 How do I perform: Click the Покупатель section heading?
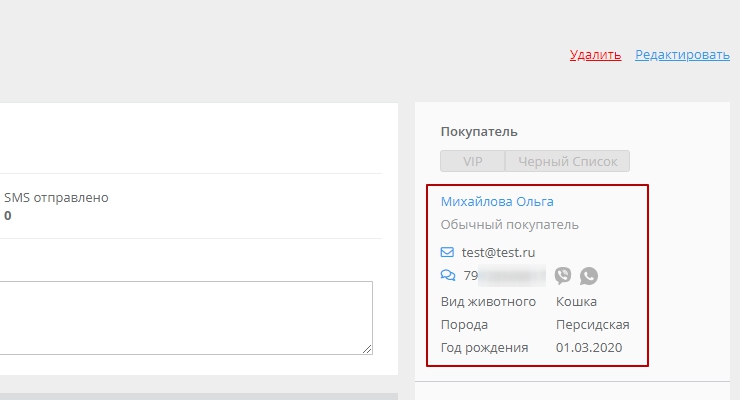click(479, 131)
